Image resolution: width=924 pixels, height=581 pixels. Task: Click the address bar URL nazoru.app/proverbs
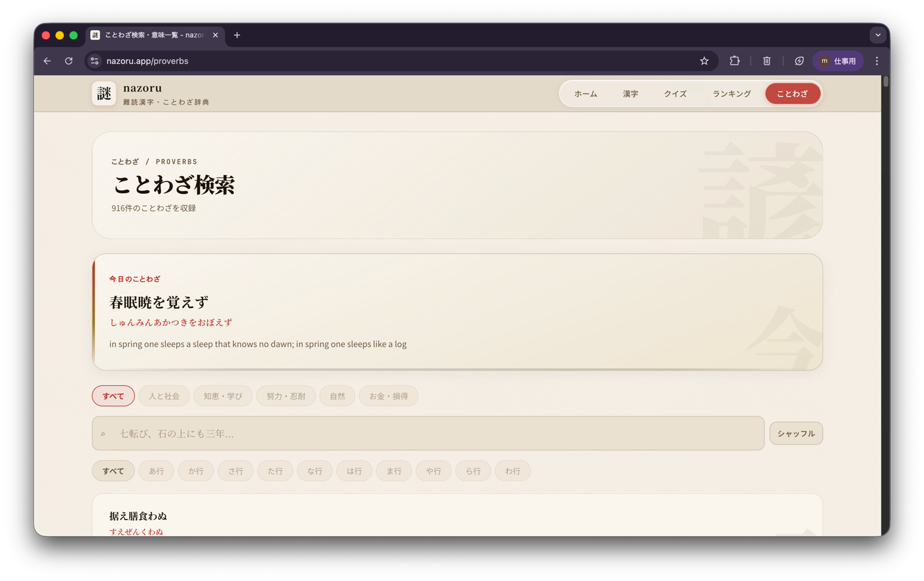point(147,61)
